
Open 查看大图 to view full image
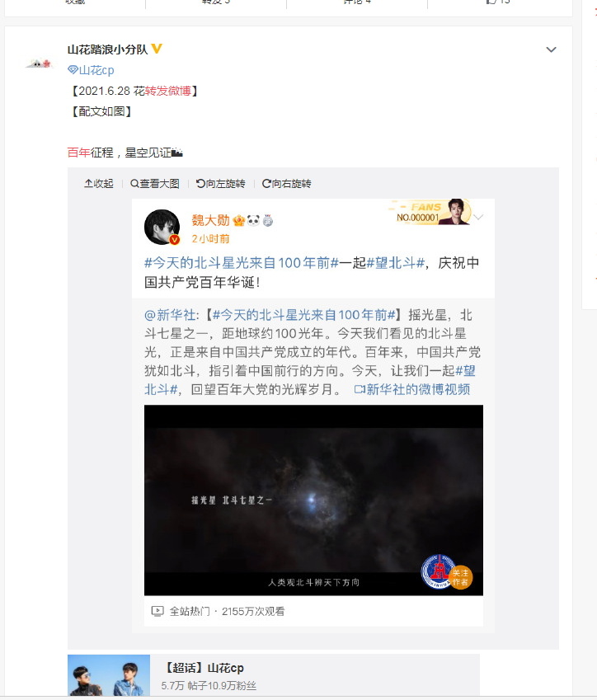(154, 184)
